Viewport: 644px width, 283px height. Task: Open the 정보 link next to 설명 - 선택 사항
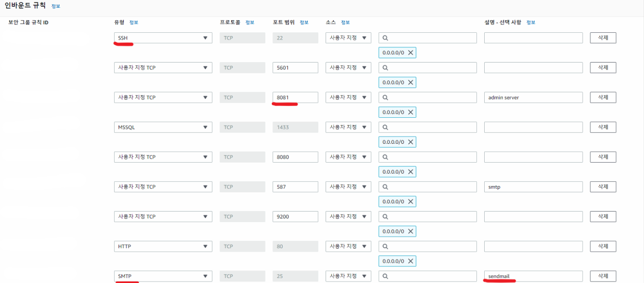coord(531,22)
